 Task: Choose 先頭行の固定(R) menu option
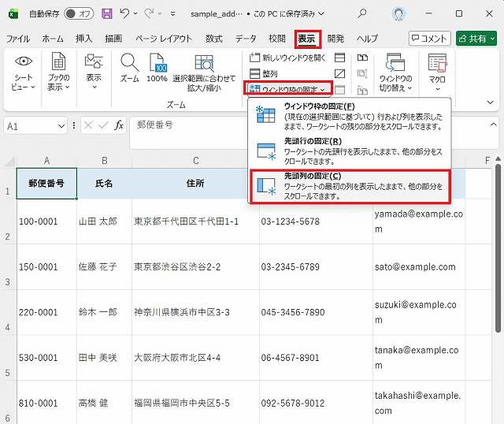tap(350, 151)
